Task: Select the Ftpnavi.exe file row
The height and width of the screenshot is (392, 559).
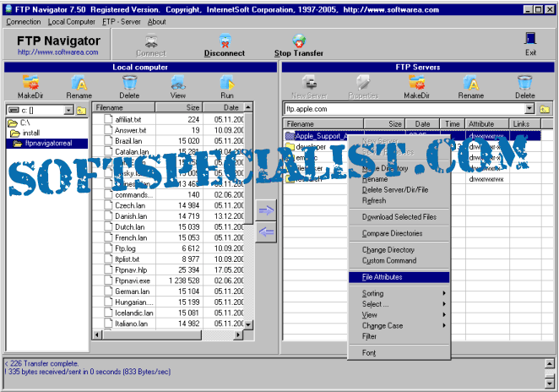Action: (169, 280)
